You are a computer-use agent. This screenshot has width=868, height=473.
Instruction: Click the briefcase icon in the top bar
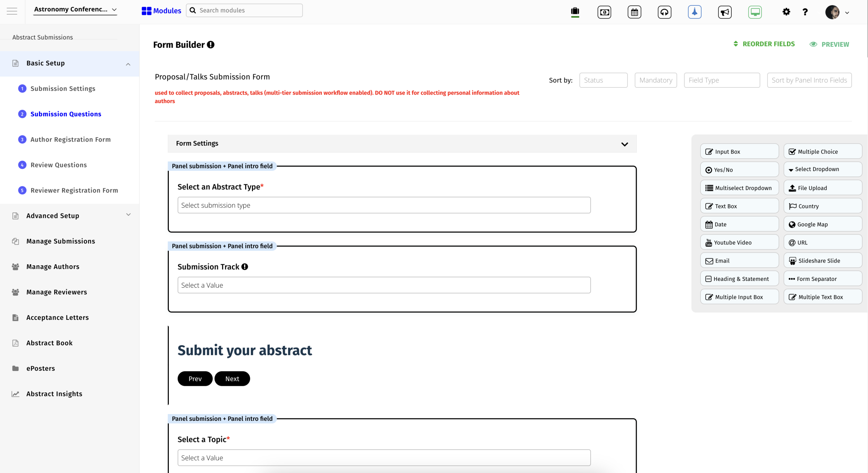(x=575, y=12)
